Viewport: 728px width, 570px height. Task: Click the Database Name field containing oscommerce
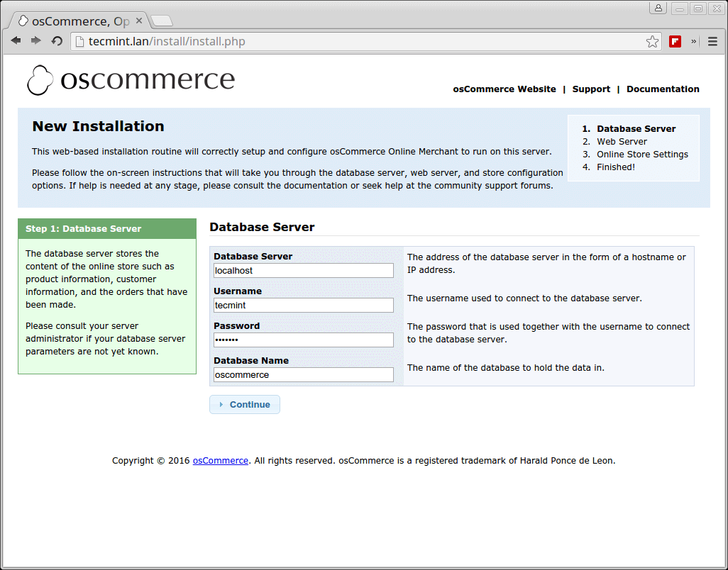[x=304, y=375]
